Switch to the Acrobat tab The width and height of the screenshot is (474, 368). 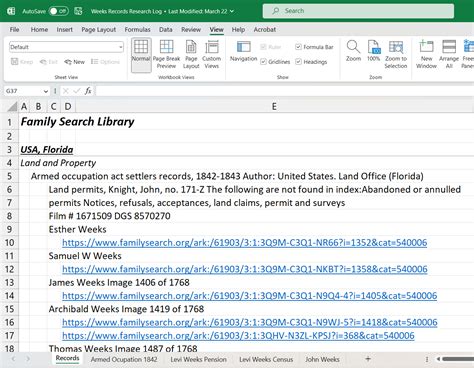point(265,30)
